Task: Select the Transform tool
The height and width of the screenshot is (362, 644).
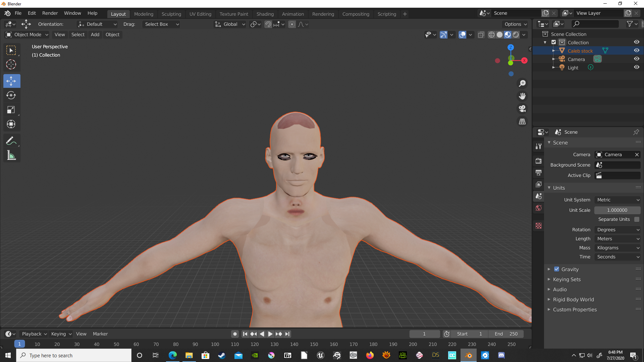Action: tap(11, 124)
